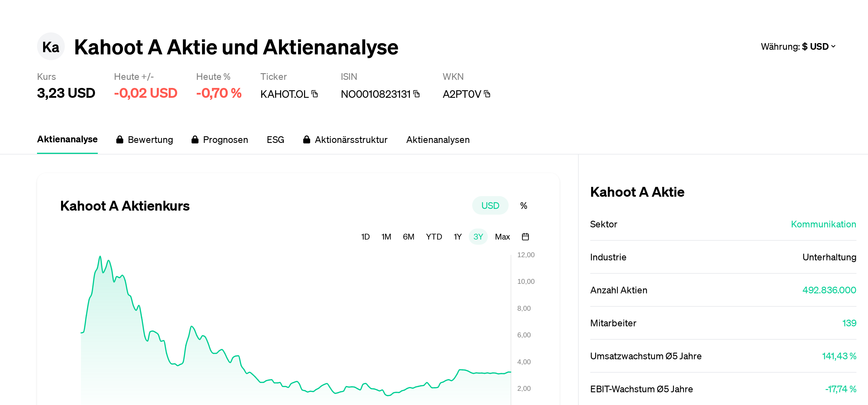This screenshot has width=868, height=405.
Task: Open the Aktienanalyse tab
Action: [x=67, y=139]
